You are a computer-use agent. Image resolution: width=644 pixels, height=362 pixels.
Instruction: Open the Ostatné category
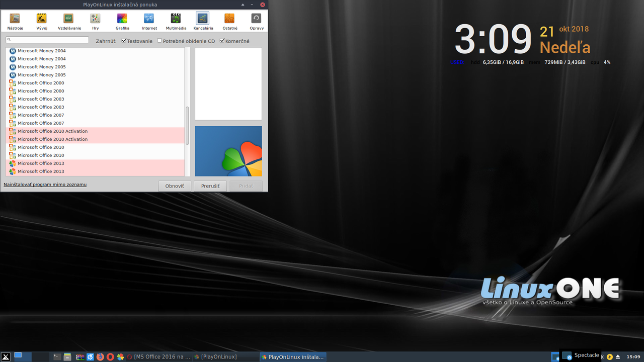(229, 22)
